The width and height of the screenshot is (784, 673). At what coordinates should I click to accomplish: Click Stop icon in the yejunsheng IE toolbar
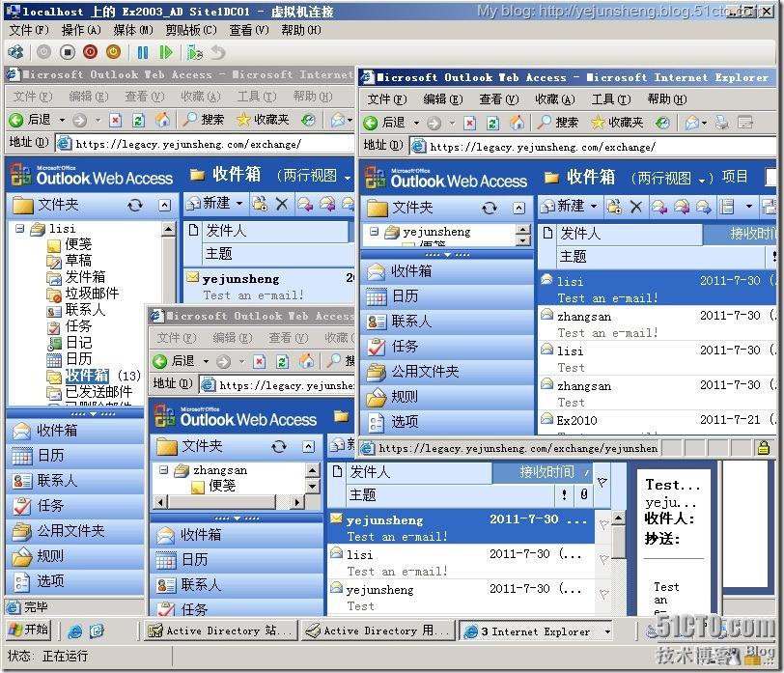(x=469, y=123)
